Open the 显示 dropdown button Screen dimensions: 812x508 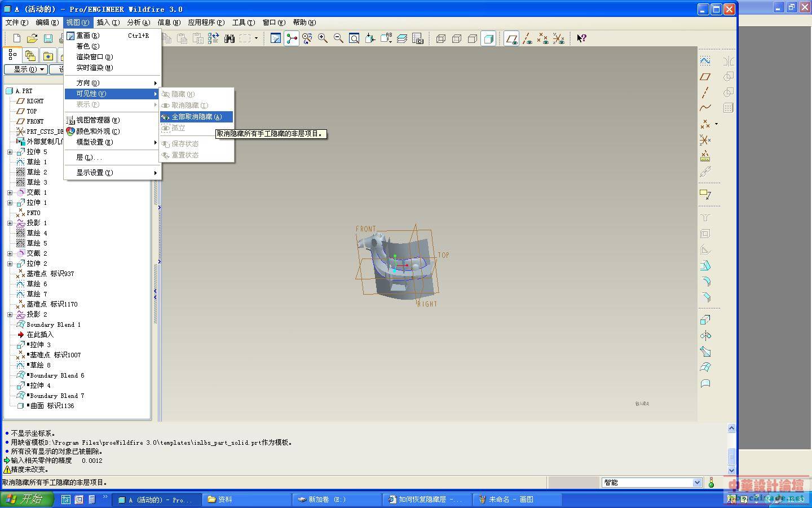26,69
